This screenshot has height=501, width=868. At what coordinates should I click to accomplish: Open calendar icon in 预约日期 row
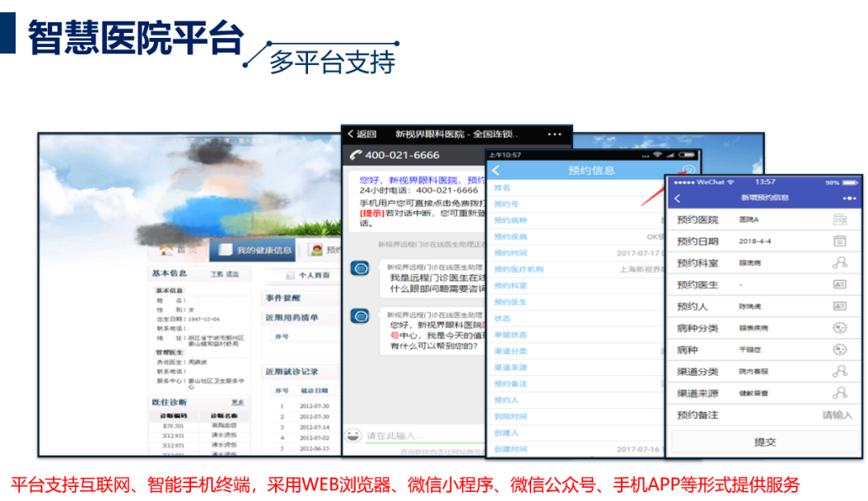pyautogui.click(x=840, y=241)
